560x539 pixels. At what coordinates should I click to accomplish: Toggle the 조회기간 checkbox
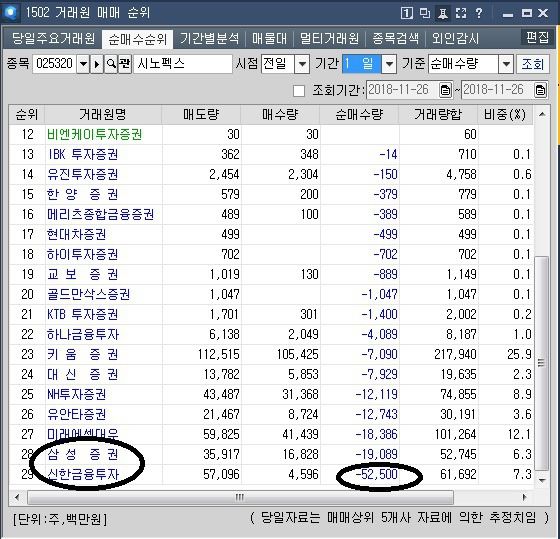pos(299,91)
